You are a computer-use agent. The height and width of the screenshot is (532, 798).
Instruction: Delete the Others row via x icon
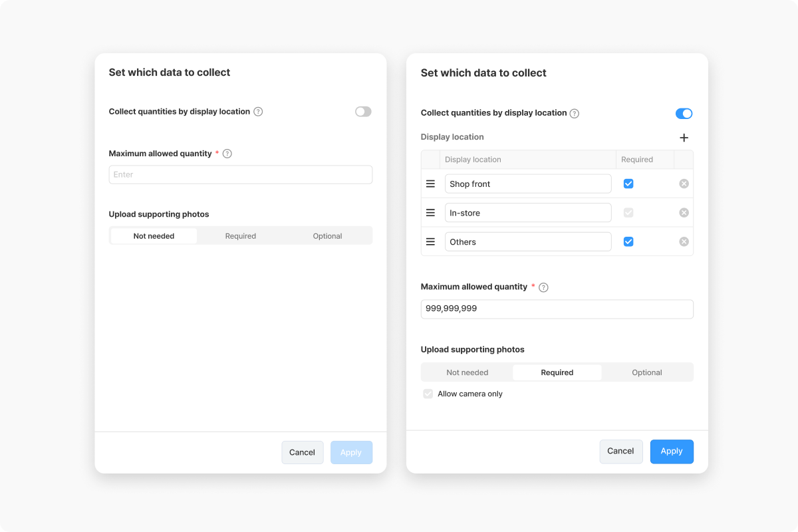tap(684, 241)
